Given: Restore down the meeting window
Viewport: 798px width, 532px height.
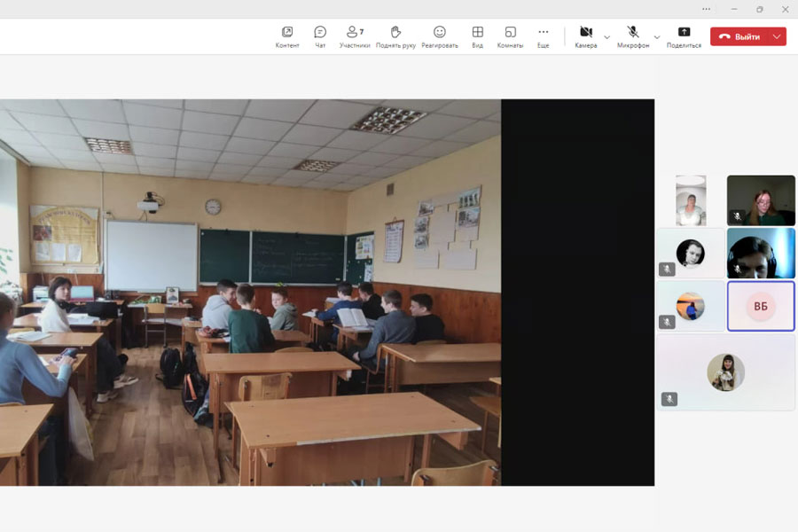Looking at the screenshot, I should click(759, 9).
